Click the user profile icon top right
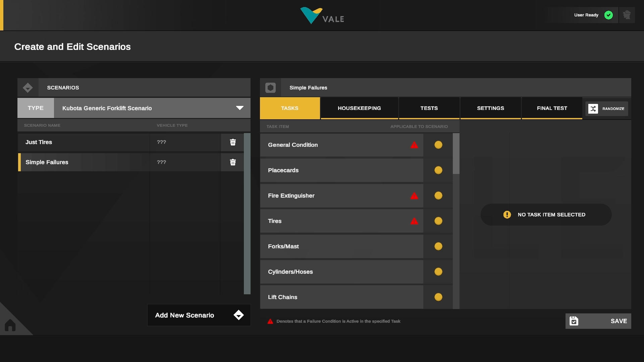This screenshot has height=362, width=644. (x=627, y=15)
